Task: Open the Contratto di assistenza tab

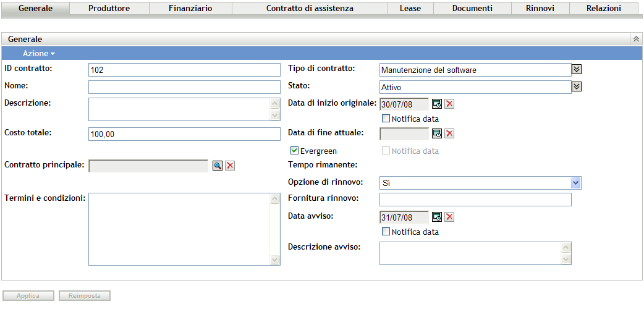Action: click(310, 9)
